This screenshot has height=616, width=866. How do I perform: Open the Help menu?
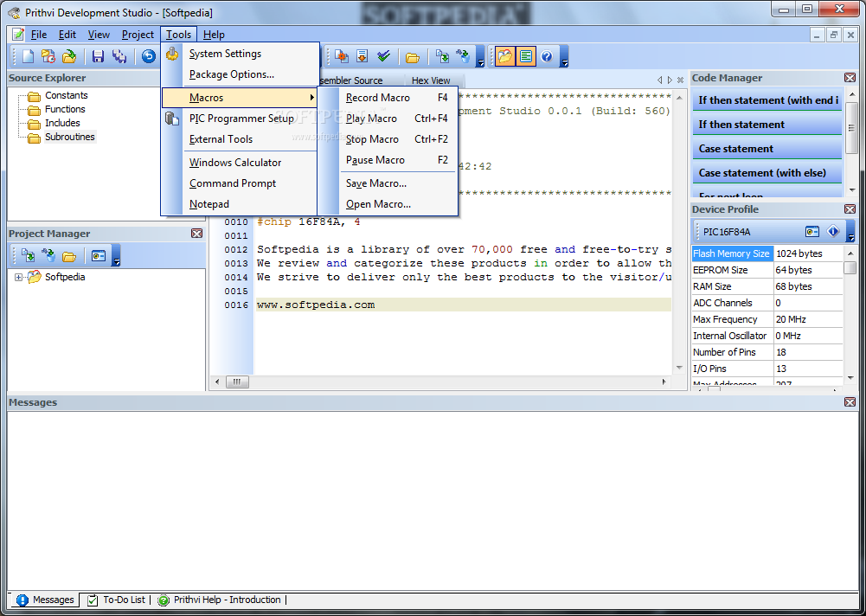pyautogui.click(x=214, y=35)
